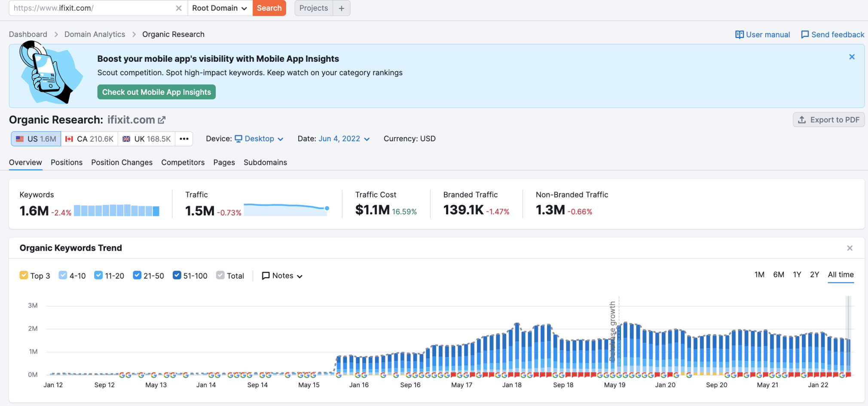Select the 6M time range

779,275
